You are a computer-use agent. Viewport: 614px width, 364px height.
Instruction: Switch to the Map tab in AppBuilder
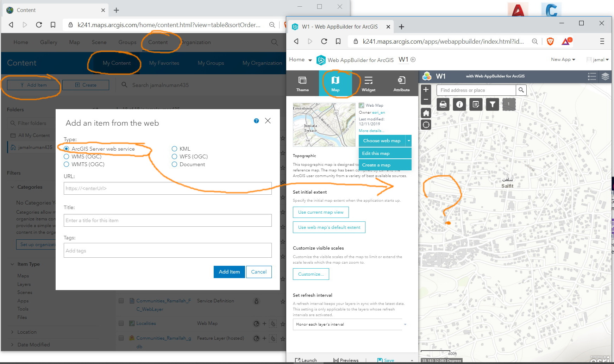(335, 83)
